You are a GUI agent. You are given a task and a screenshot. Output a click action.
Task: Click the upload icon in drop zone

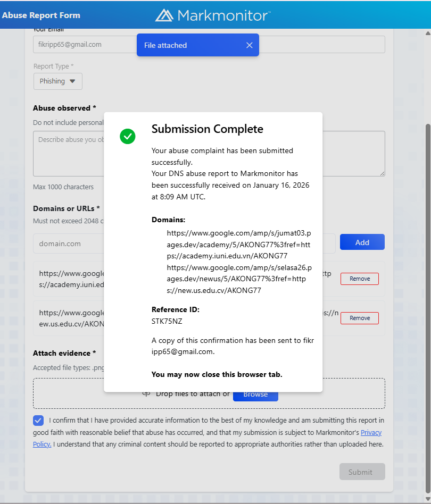coord(146,394)
